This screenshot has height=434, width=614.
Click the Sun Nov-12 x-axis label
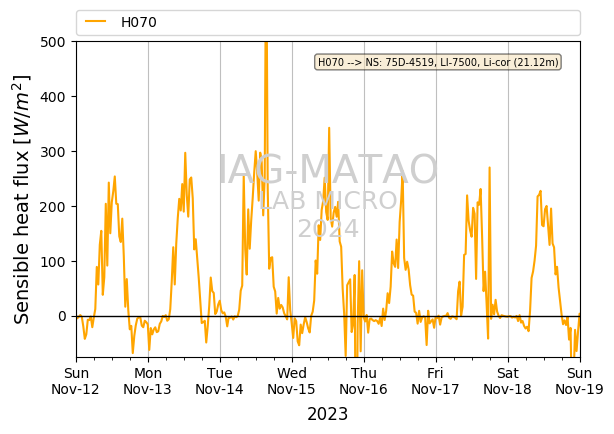click(76, 381)
